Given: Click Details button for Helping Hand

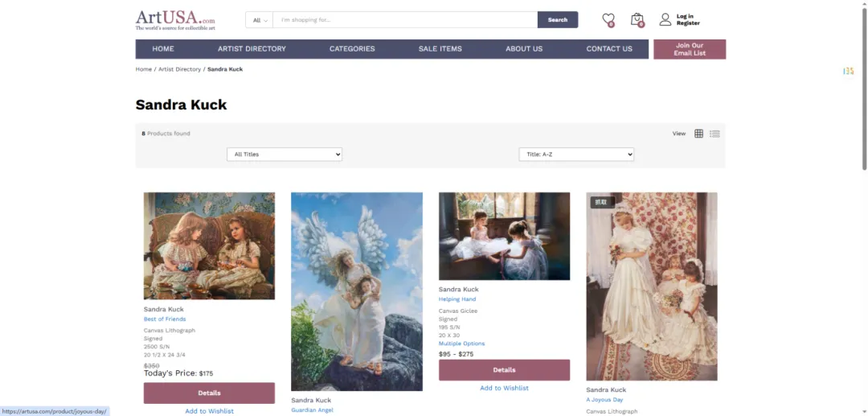Looking at the screenshot, I should (504, 370).
